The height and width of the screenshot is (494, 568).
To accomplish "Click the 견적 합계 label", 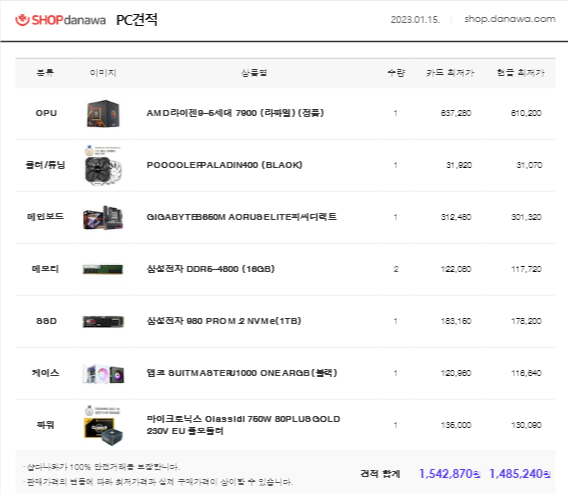I will [x=380, y=474].
